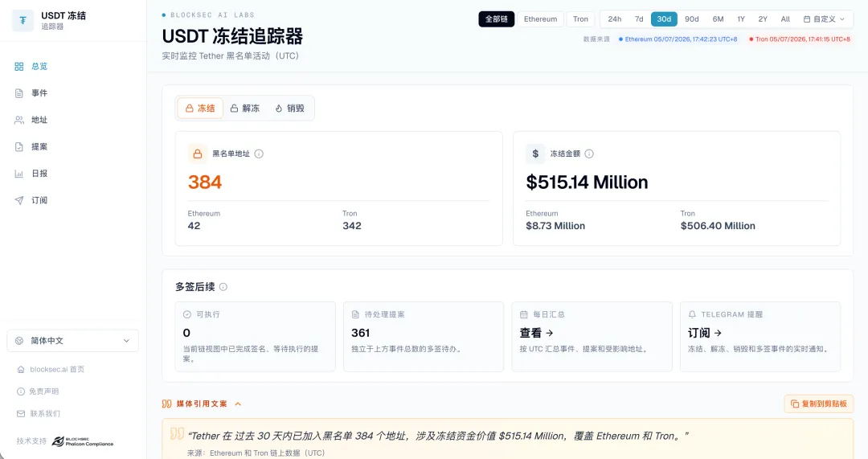This screenshot has width=868, height=459.
Task: Click the USDT Tether logo icon
Action: coord(23,20)
